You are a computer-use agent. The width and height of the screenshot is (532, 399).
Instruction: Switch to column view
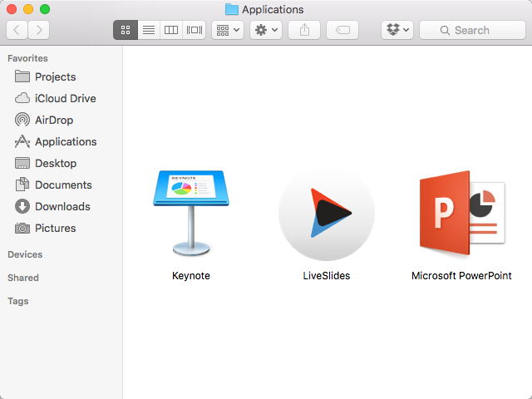pos(171,30)
